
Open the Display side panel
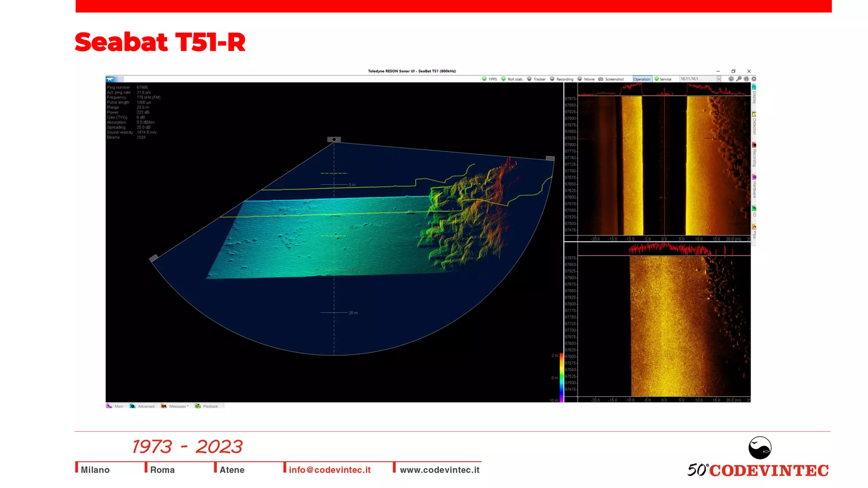click(754, 94)
